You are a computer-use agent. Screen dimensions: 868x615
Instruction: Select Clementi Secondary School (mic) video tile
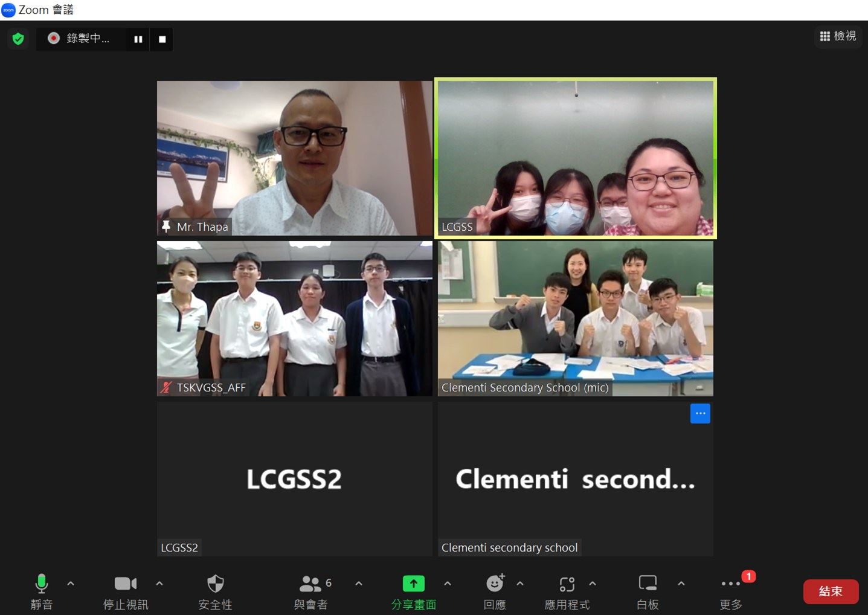[576, 319]
